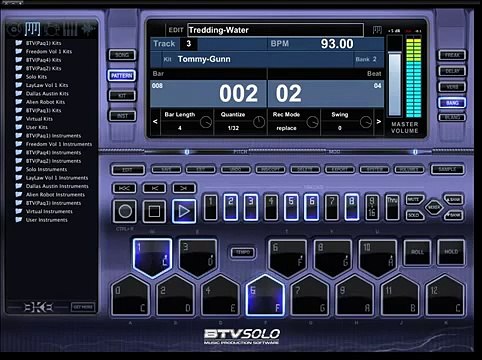Switch to INST mode

(x=122, y=116)
